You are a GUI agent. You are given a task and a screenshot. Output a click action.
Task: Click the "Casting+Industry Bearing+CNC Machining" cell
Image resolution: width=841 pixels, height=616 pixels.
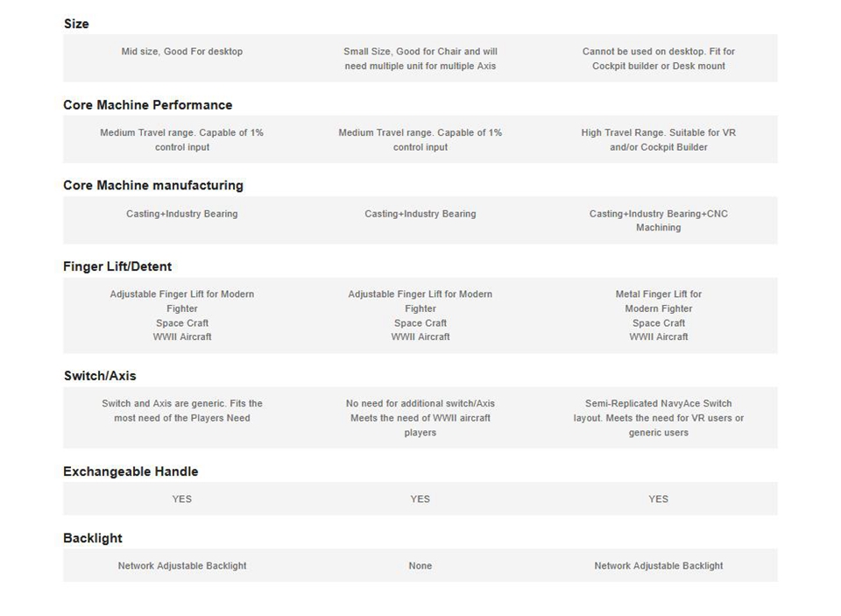click(x=659, y=221)
